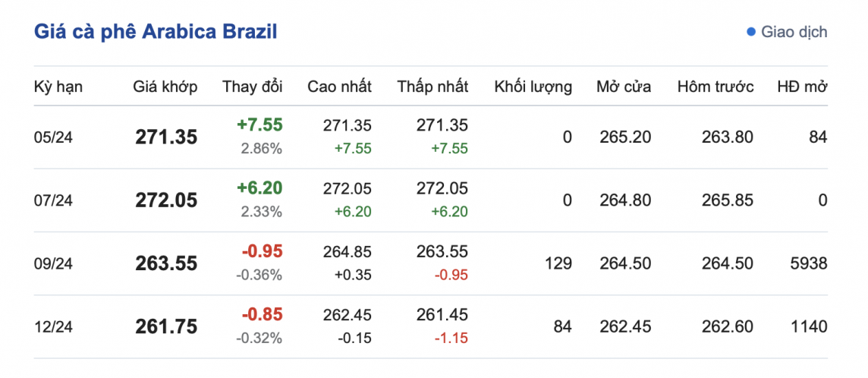Screen dimensions: 868x378
Task: Click the Thay đổi column header
Action: (252, 87)
